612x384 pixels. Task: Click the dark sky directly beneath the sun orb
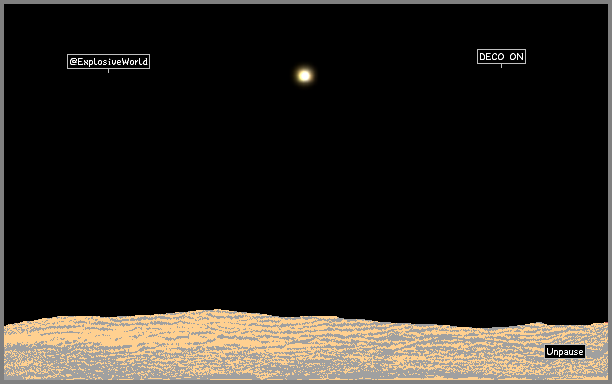coord(304,117)
